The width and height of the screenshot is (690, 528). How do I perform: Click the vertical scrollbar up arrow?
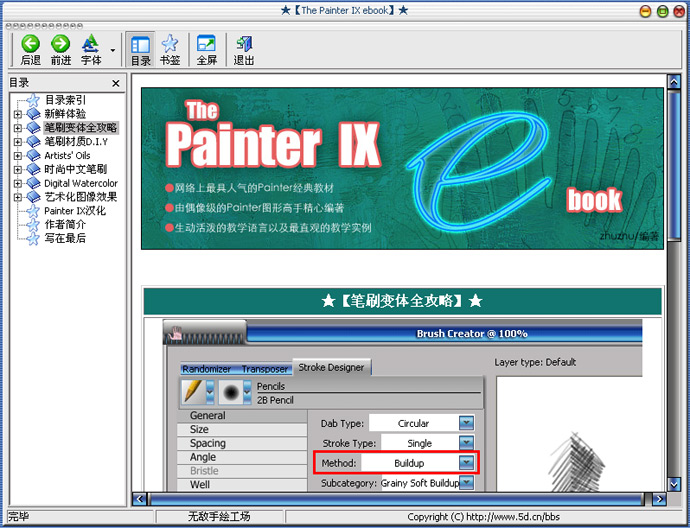coord(674,81)
